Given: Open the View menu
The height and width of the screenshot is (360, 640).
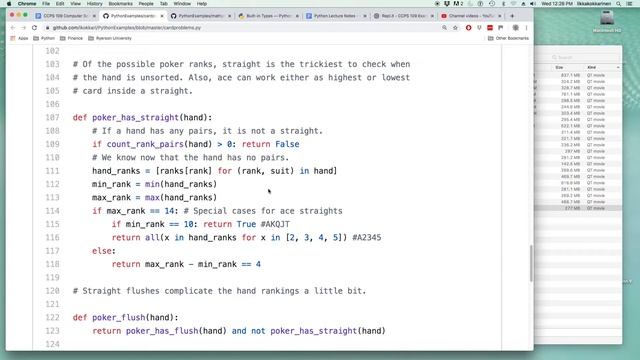Looking at the screenshot, I should coord(76,4).
